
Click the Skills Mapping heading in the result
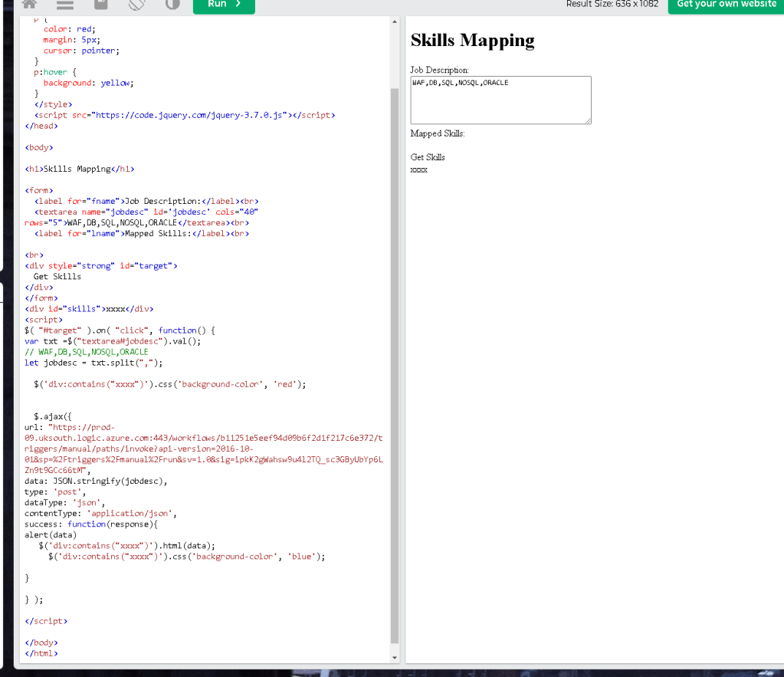coord(473,40)
